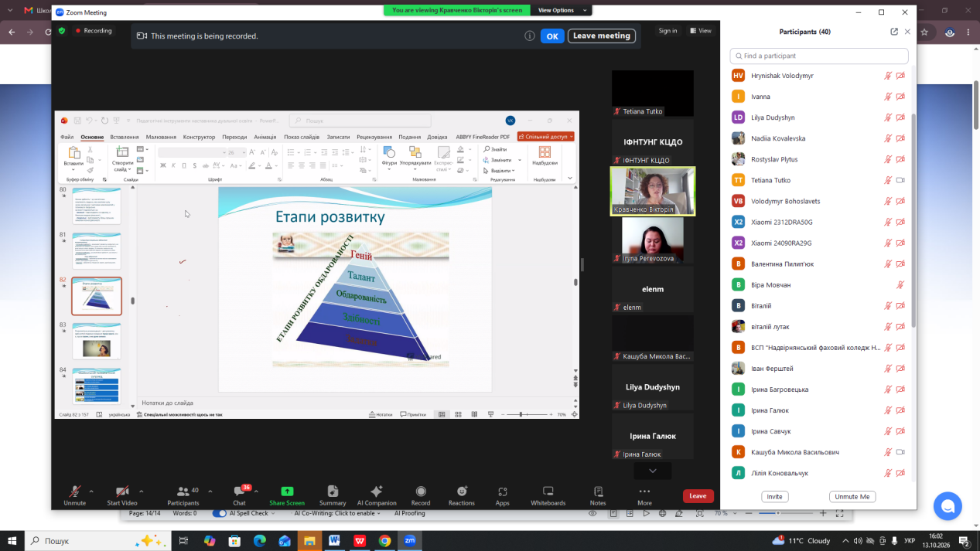This screenshot has width=980, height=551.
Task: Click the green encryption shield icon
Action: [x=62, y=31]
